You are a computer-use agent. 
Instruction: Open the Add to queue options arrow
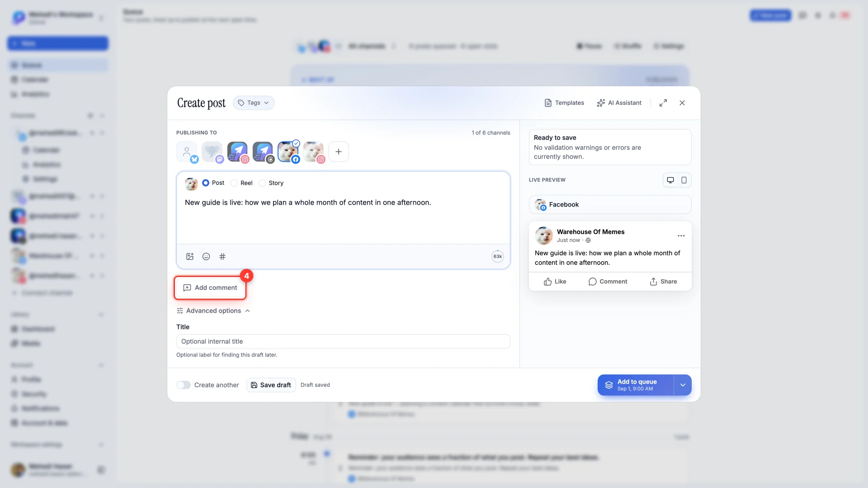tap(683, 385)
